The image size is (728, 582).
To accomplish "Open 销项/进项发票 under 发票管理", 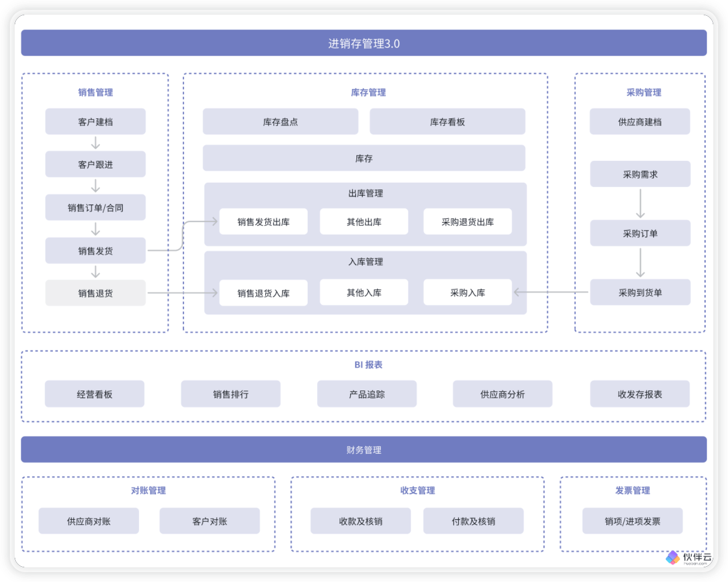I will tap(632, 521).
